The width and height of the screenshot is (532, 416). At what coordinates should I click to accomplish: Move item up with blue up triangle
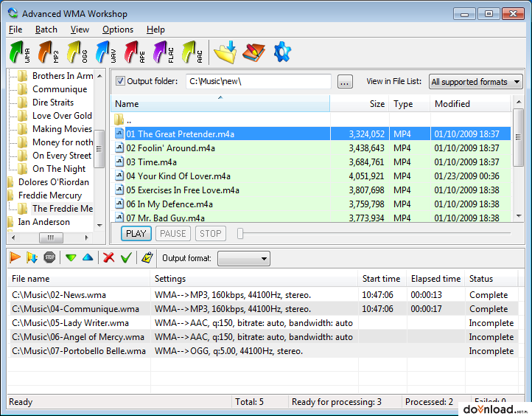pyautogui.click(x=88, y=257)
